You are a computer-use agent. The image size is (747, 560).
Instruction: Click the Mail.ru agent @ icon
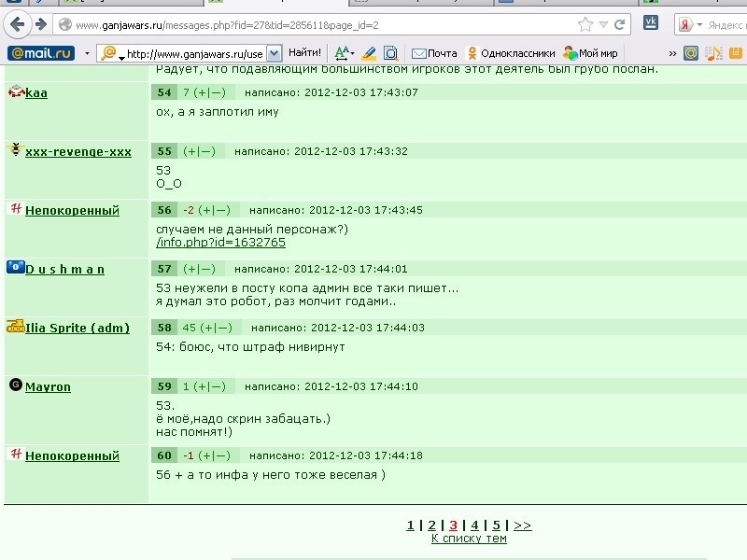pos(691,53)
